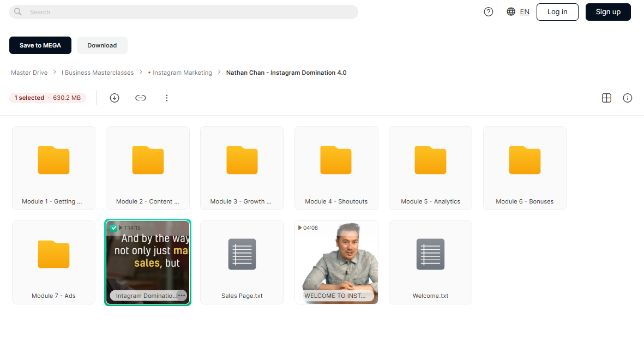Viewport: 644px width, 347px height.
Task: Click the globe language icon
Action: (511, 12)
